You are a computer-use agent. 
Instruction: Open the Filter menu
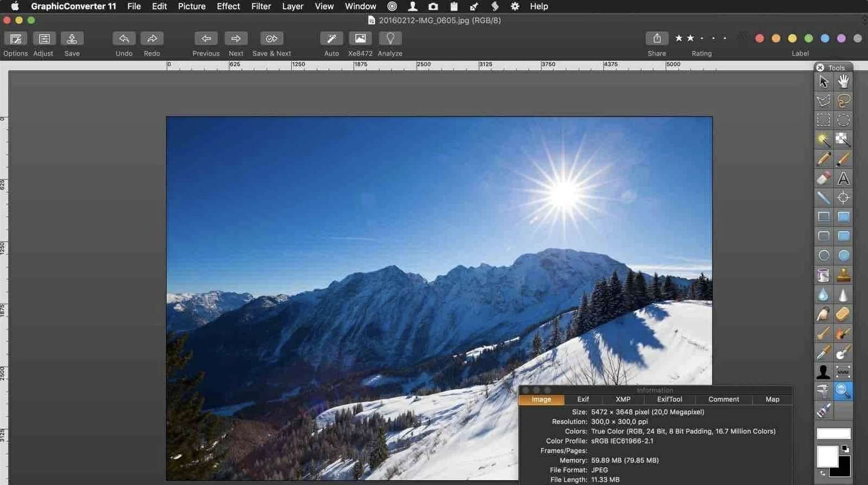pos(261,7)
